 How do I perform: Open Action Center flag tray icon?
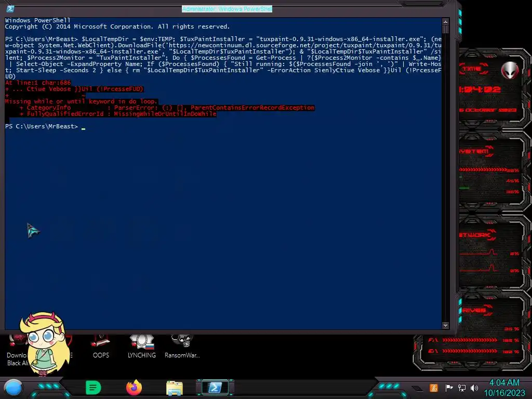point(449,388)
